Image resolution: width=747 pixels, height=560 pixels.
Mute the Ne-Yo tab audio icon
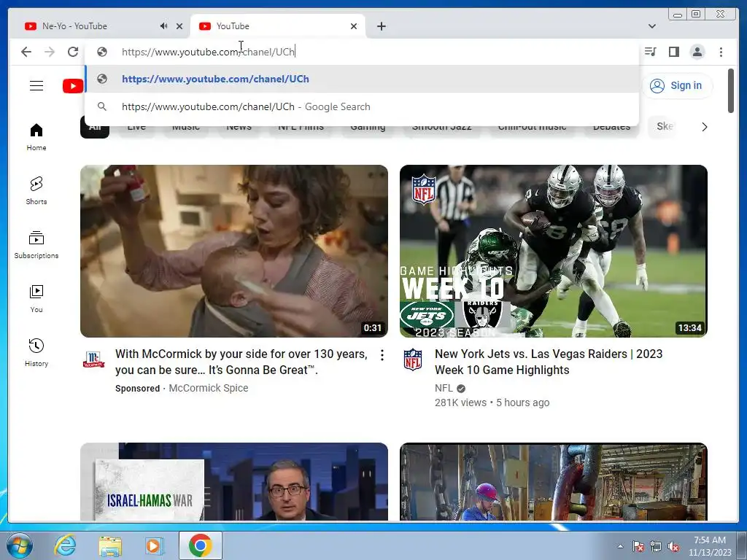point(163,26)
